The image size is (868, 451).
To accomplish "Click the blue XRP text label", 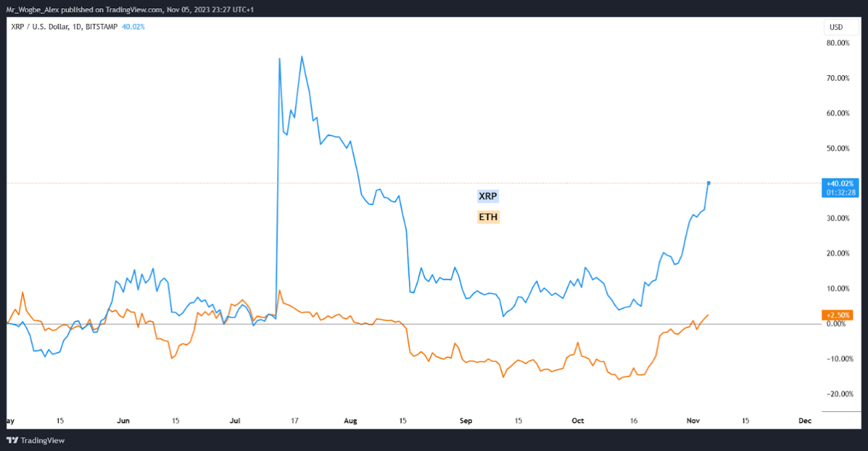I will pyautogui.click(x=488, y=196).
